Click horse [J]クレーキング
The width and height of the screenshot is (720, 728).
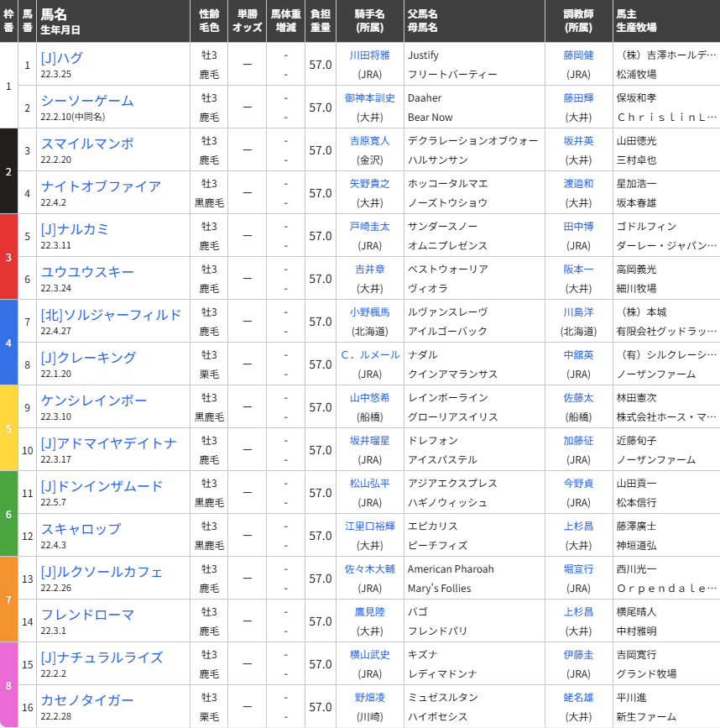88,358
